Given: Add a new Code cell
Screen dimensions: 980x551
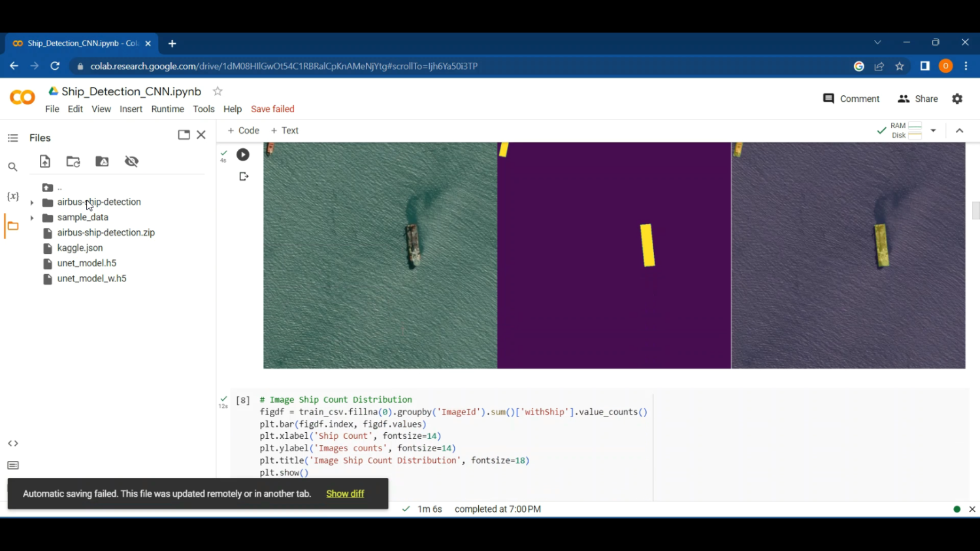Looking at the screenshot, I should click(243, 131).
